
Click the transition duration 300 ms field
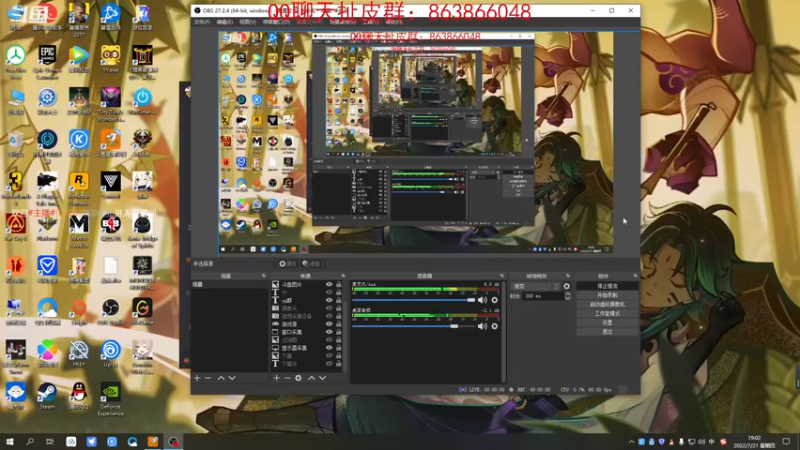tap(543, 296)
